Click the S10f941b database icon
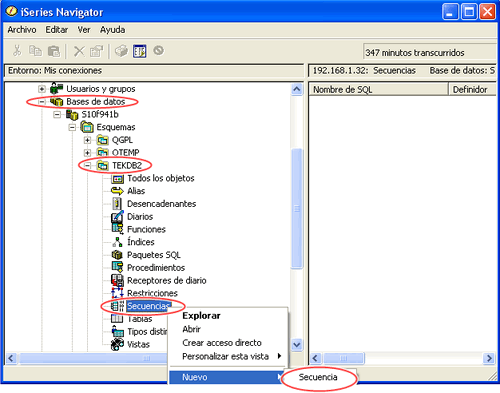The image size is (500, 393). tap(72, 115)
